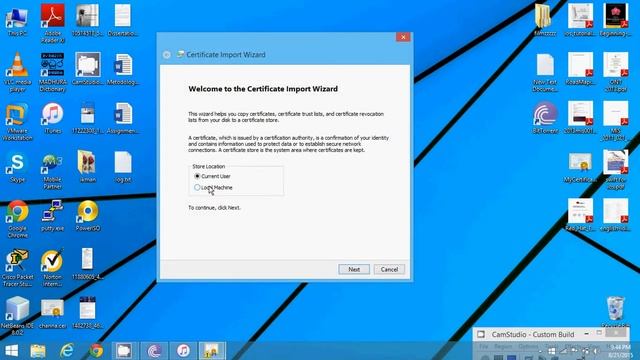Switch to the BitTorrent taskbar button
The width and height of the screenshot is (640, 360).
(154, 351)
